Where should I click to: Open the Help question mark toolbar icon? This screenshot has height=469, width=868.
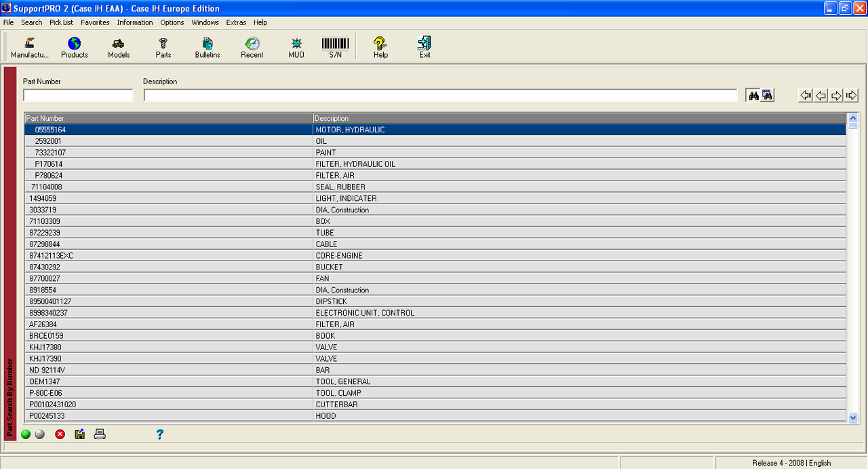point(380,48)
